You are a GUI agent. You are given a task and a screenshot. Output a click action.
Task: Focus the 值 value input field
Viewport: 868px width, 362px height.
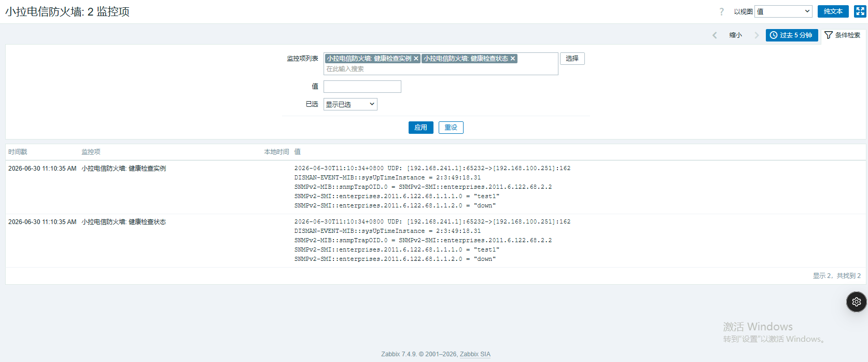(x=362, y=87)
